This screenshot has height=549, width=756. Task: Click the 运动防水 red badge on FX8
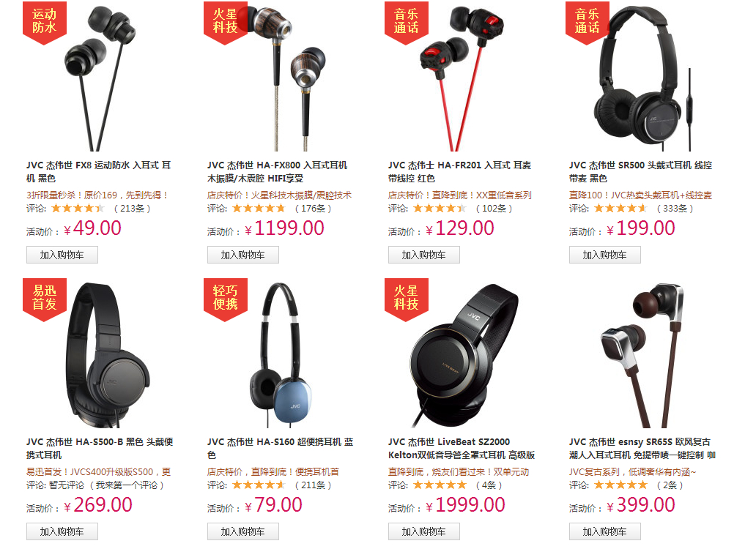(45, 23)
